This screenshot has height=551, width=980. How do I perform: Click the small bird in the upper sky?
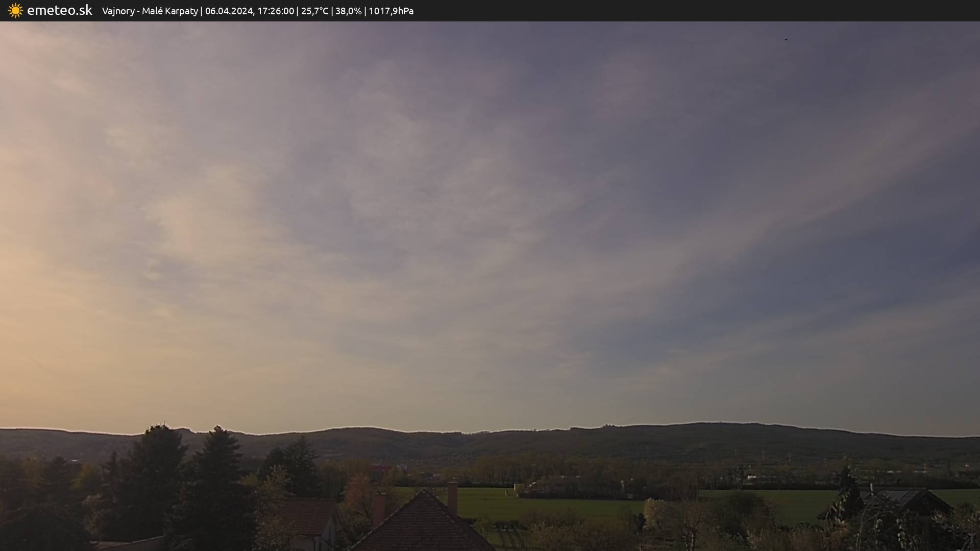[786, 39]
